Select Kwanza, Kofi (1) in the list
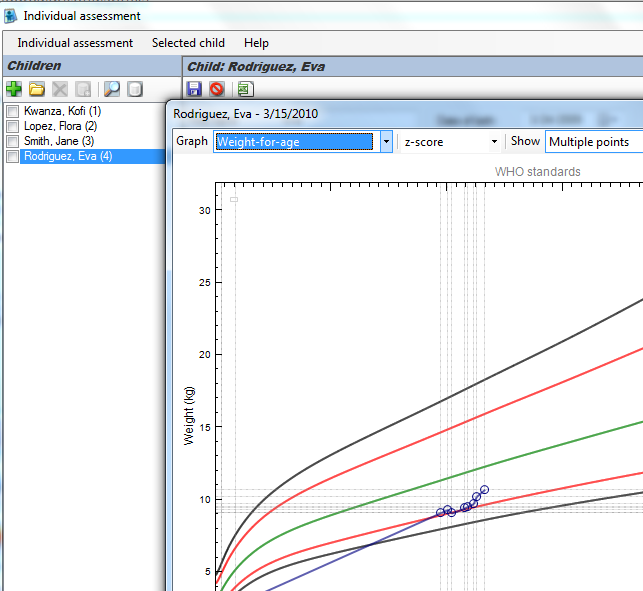The height and width of the screenshot is (591, 643). [62, 111]
